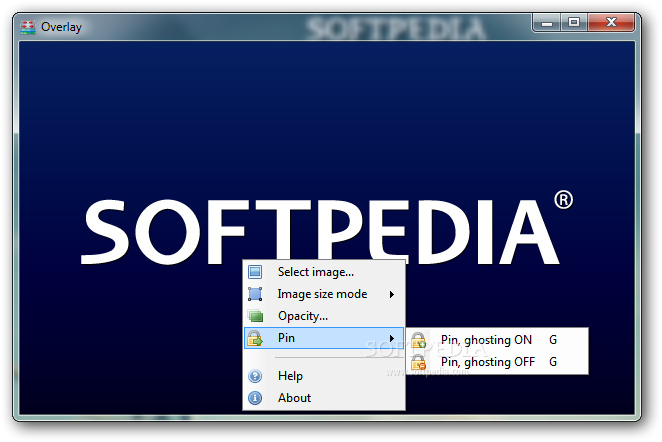Select the Pin menu entry
The image size is (662, 442).
coord(324,338)
